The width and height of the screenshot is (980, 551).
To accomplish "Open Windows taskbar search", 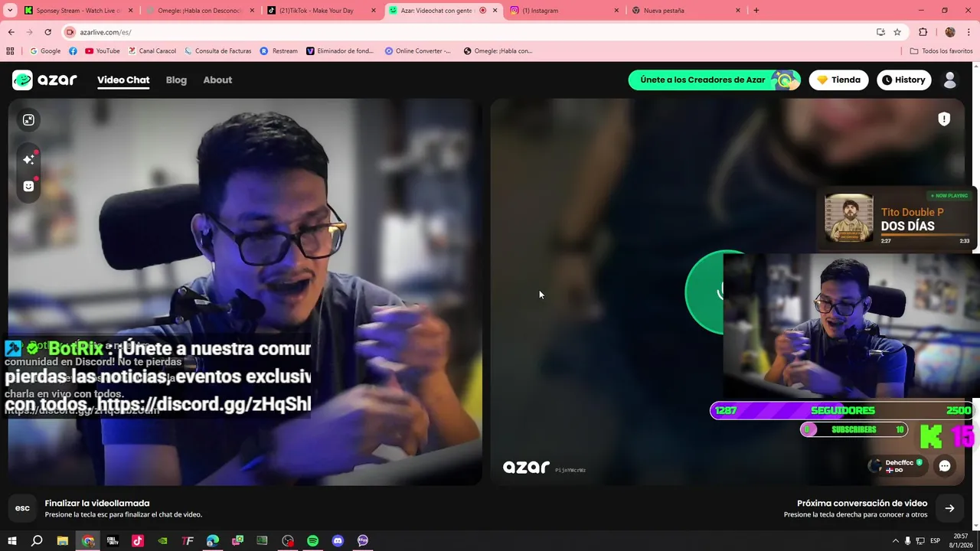I will [x=37, y=540].
